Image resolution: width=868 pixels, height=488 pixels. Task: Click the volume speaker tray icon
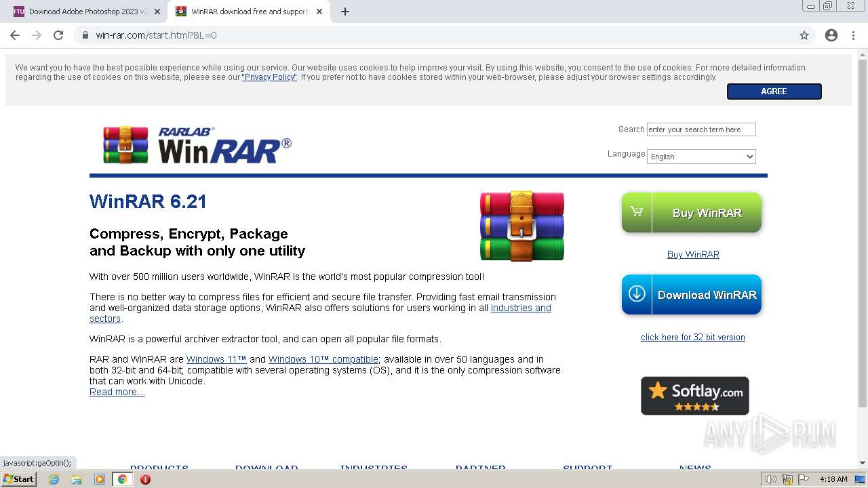(771, 479)
